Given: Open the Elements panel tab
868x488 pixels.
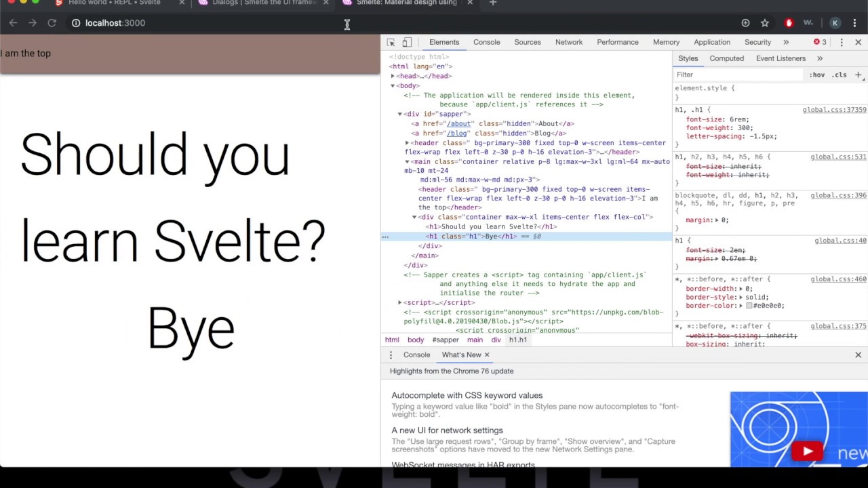Looking at the screenshot, I should (x=444, y=42).
